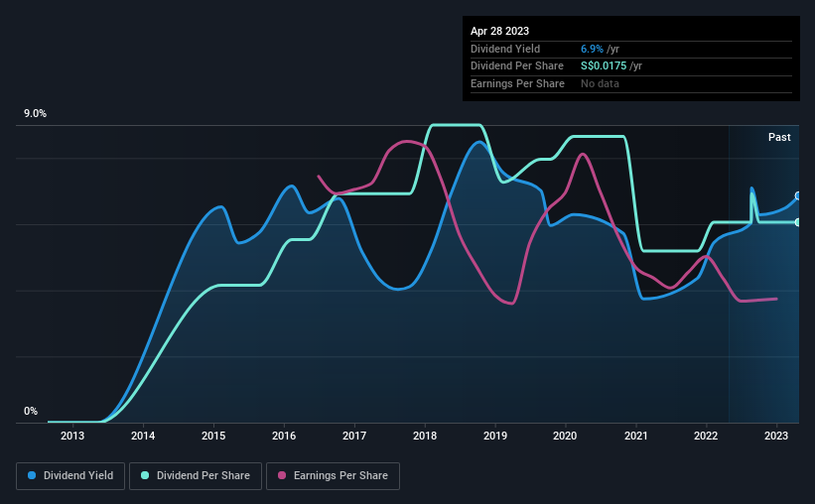This screenshot has height=504, width=815.
Task: Click the S$0.0175 dividend per share value
Action: tap(604, 66)
